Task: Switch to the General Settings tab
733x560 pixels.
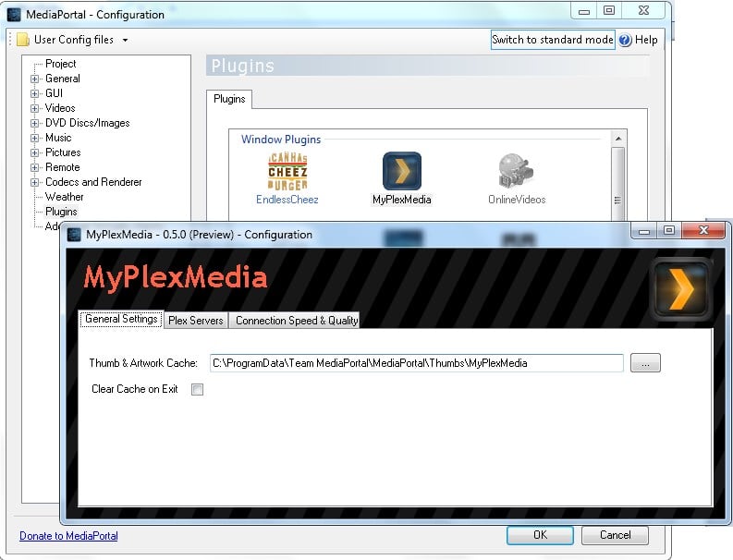Action: [x=121, y=319]
